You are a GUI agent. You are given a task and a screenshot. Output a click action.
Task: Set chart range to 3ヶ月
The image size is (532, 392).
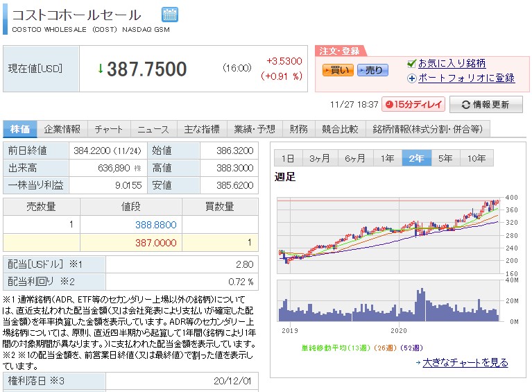(x=320, y=158)
